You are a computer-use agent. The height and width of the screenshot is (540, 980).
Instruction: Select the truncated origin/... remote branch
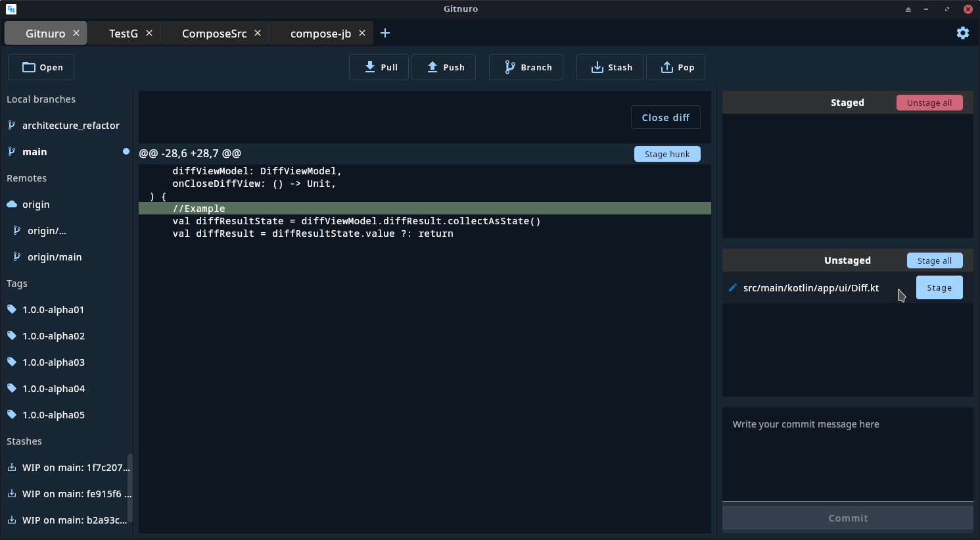(x=66, y=231)
